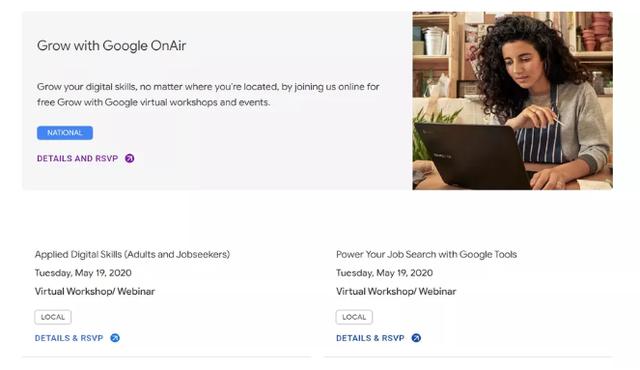Open DETAILS & RSVP for Applied Digital Skills
The height and width of the screenshot is (370, 640).
pos(69,338)
